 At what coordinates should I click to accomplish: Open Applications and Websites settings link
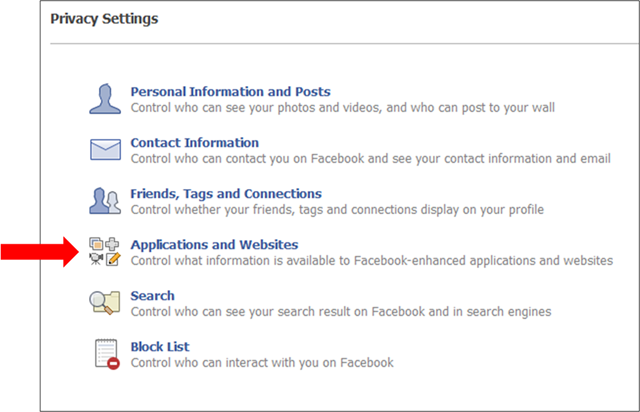[x=214, y=245]
